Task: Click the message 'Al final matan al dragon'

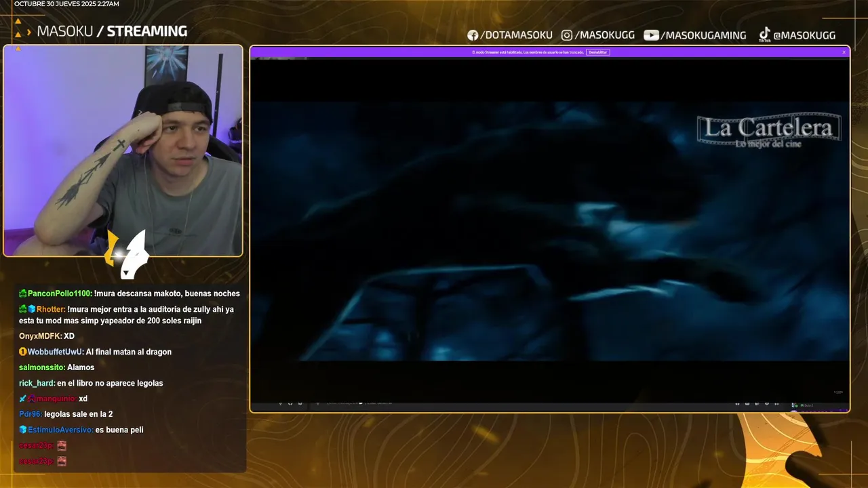Action: (x=129, y=352)
